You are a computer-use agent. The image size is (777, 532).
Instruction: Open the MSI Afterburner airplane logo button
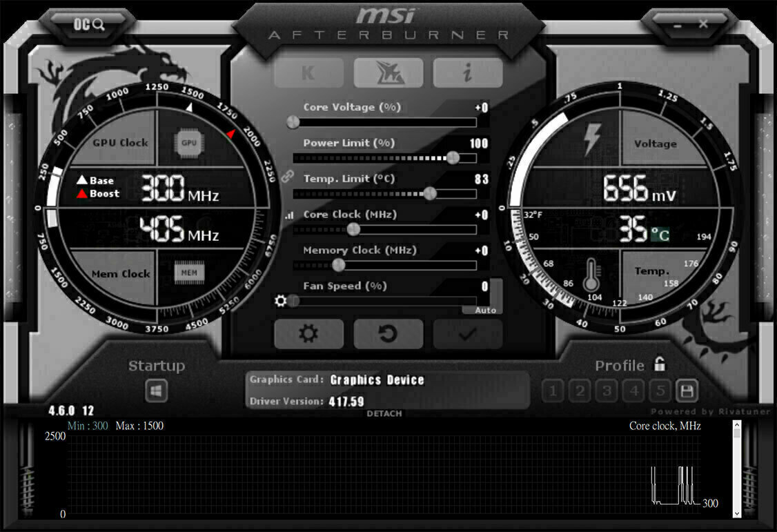tap(388, 73)
